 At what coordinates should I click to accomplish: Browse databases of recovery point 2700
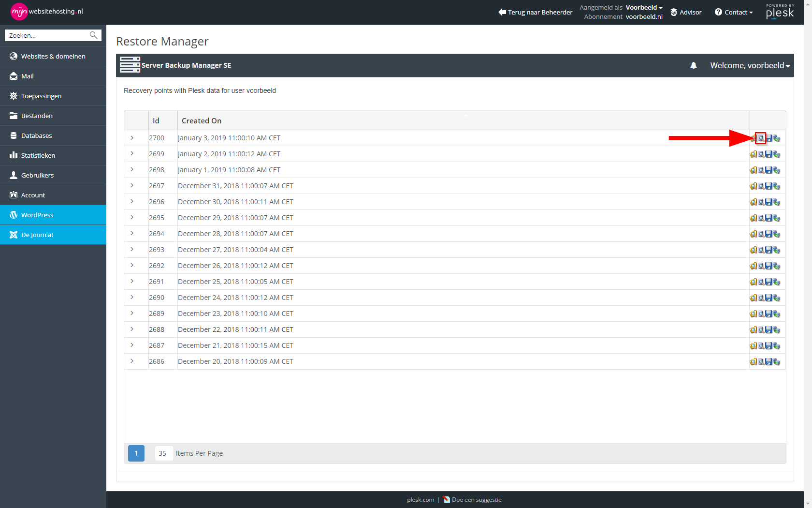click(761, 138)
